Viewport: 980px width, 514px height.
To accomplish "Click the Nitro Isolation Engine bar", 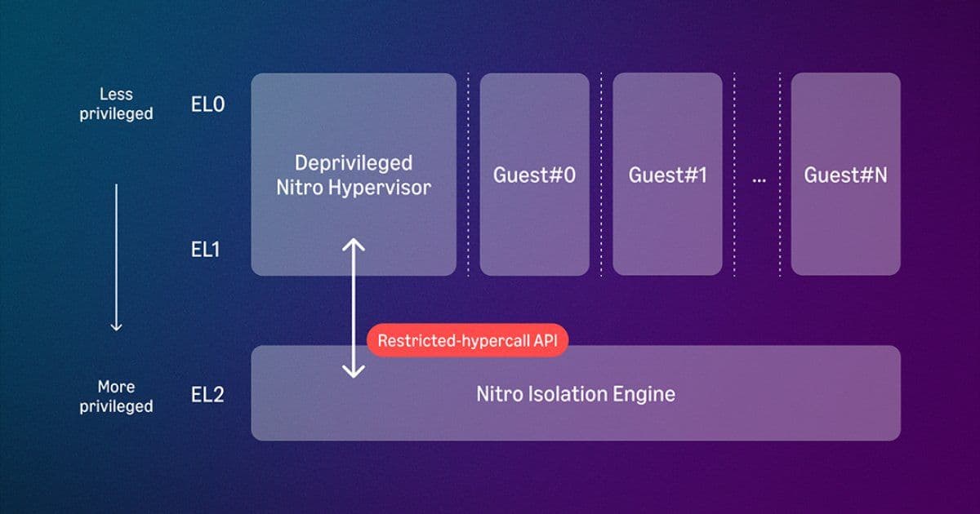I will tap(576, 393).
